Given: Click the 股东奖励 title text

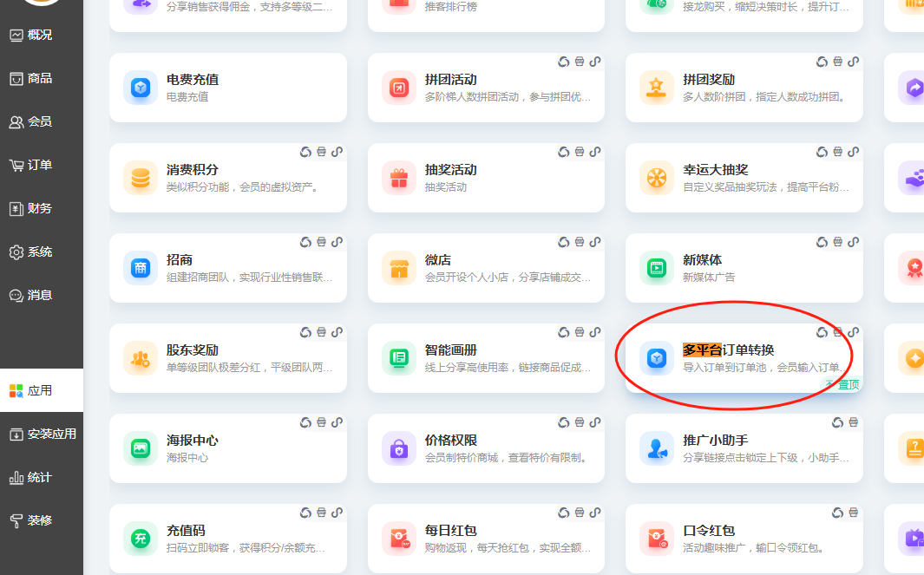Looking at the screenshot, I should click(x=192, y=350).
